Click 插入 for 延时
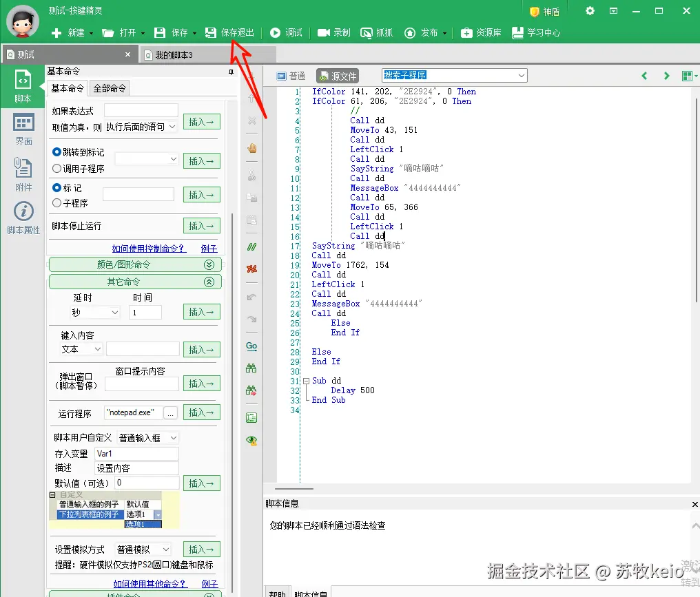700x597 pixels. tap(201, 312)
